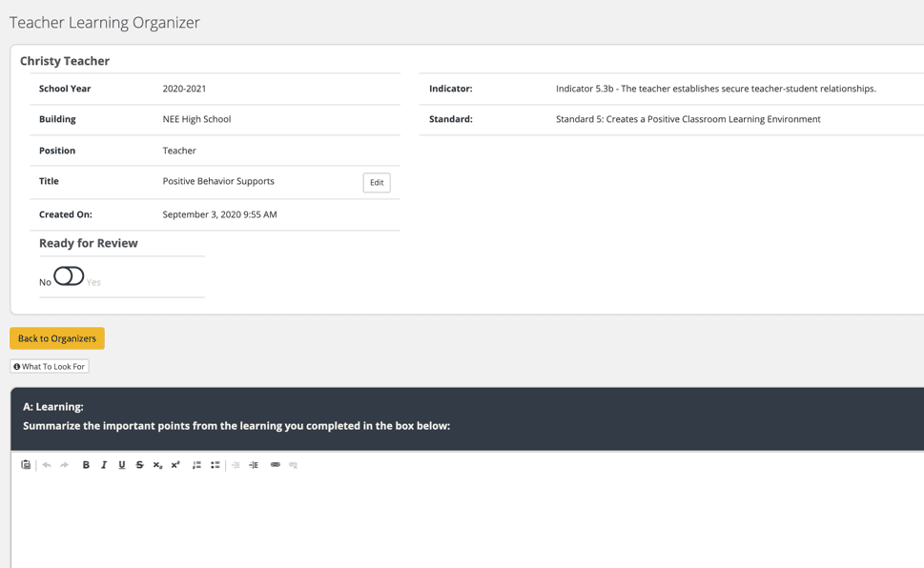The width and height of the screenshot is (924, 568).
Task: Insert a bulleted list
Action: click(216, 465)
